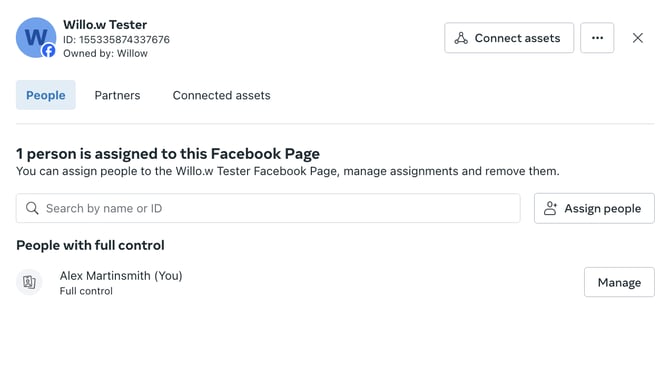Click the Owned by: Willow text

click(x=106, y=53)
